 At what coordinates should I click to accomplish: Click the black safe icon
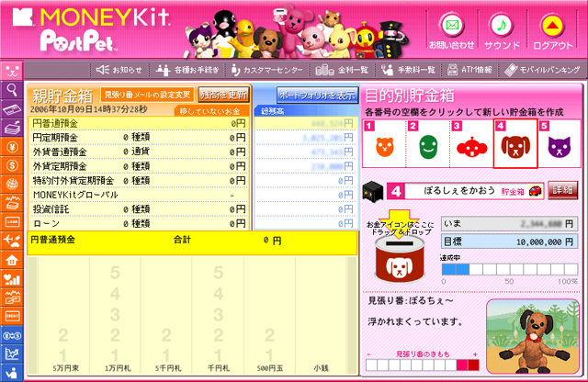click(373, 191)
